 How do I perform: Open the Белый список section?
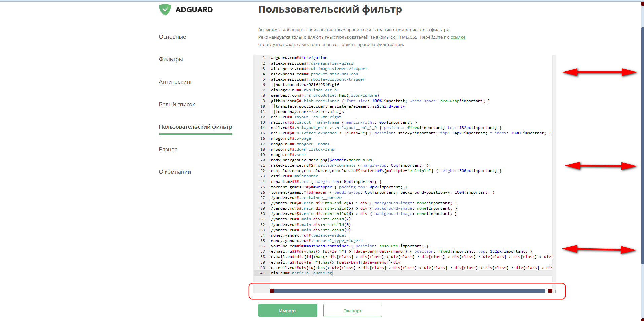177,104
